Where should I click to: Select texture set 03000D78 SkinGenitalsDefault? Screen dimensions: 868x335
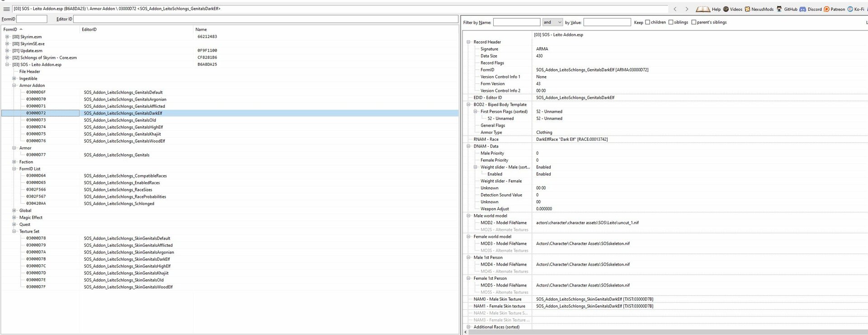pyautogui.click(x=230, y=239)
